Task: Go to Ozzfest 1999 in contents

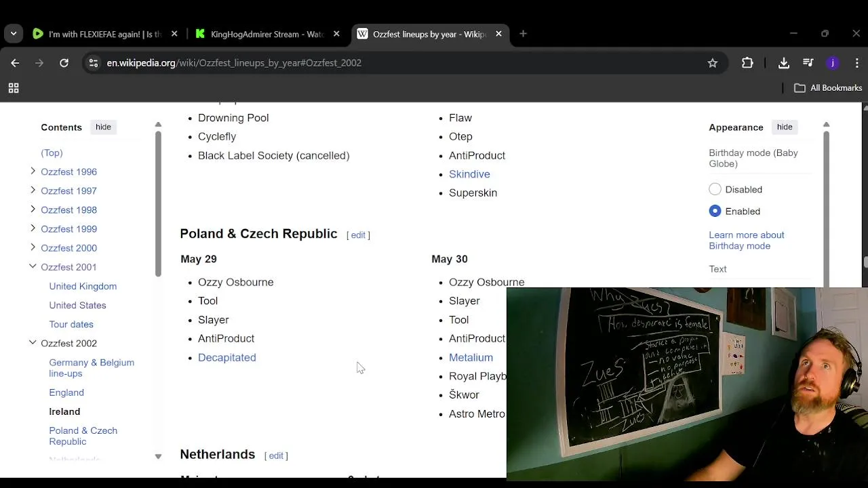Action: (x=68, y=229)
